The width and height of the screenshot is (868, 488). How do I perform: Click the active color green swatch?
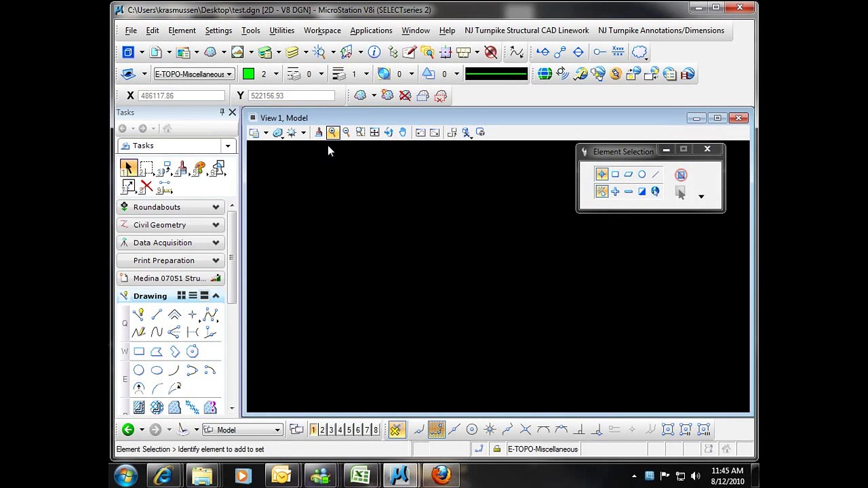[x=248, y=74]
